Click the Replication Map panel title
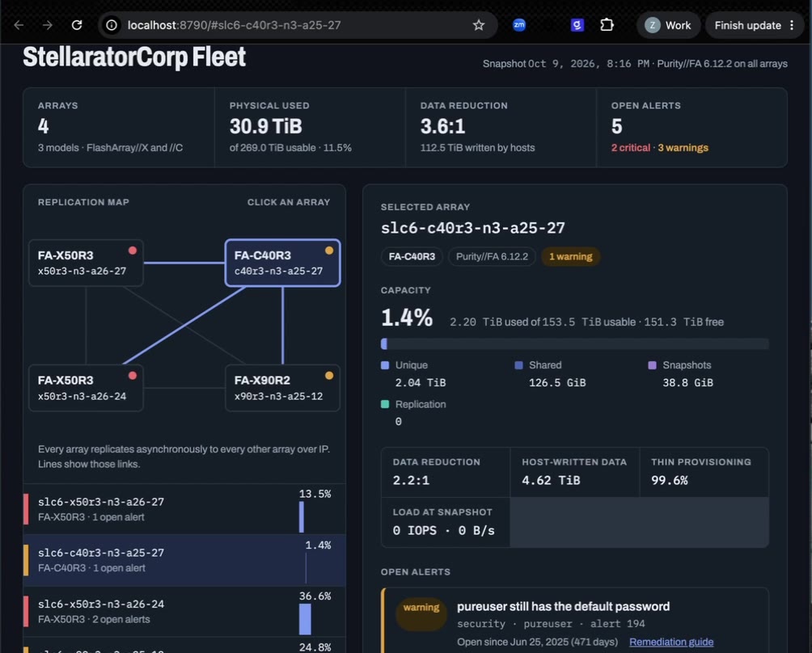812x653 pixels. click(83, 202)
